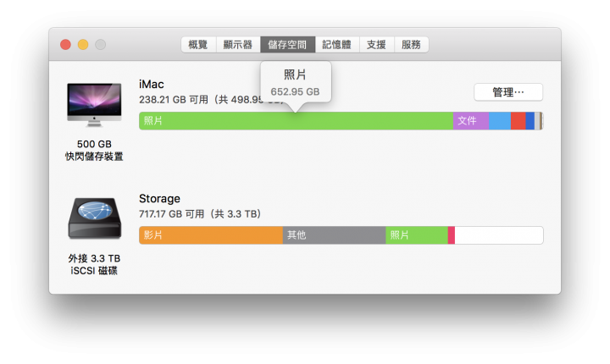Click the dark blue iMac bar segment
Screen dimensions: 610x364
point(530,121)
